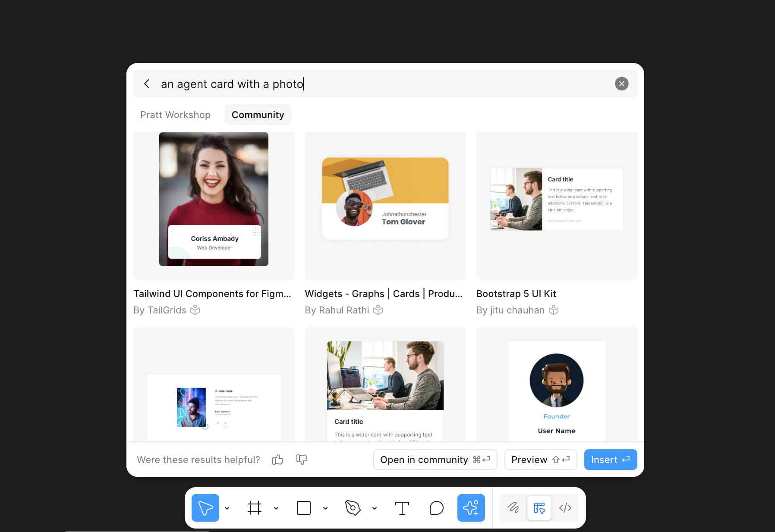Clear the search field with the X icon
The height and width of the screenshot is (532, 775).
621,84
